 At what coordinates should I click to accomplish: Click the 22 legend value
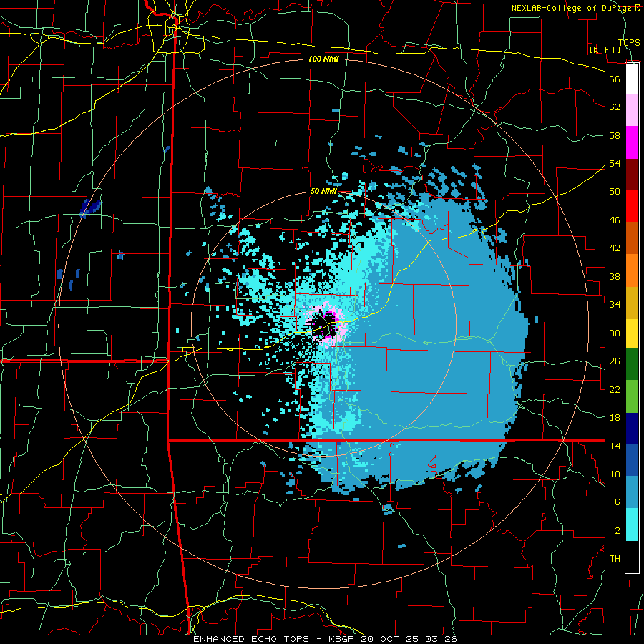[x=615, y=389]
